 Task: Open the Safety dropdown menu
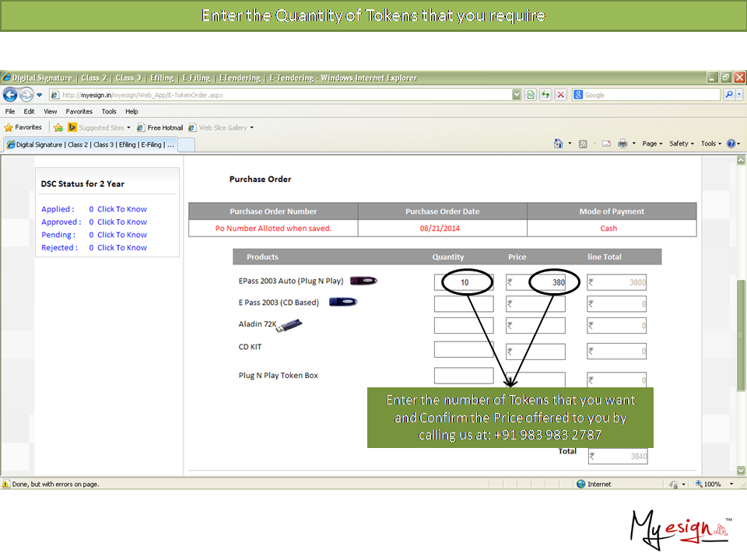[x=681, y=144]
